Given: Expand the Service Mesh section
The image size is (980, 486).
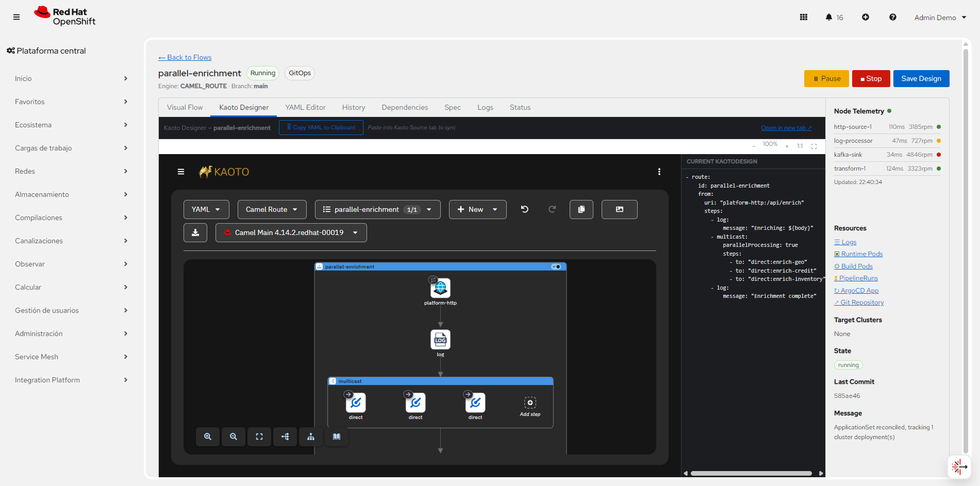Looking at the screenshot, I should [x=71, y=357].
